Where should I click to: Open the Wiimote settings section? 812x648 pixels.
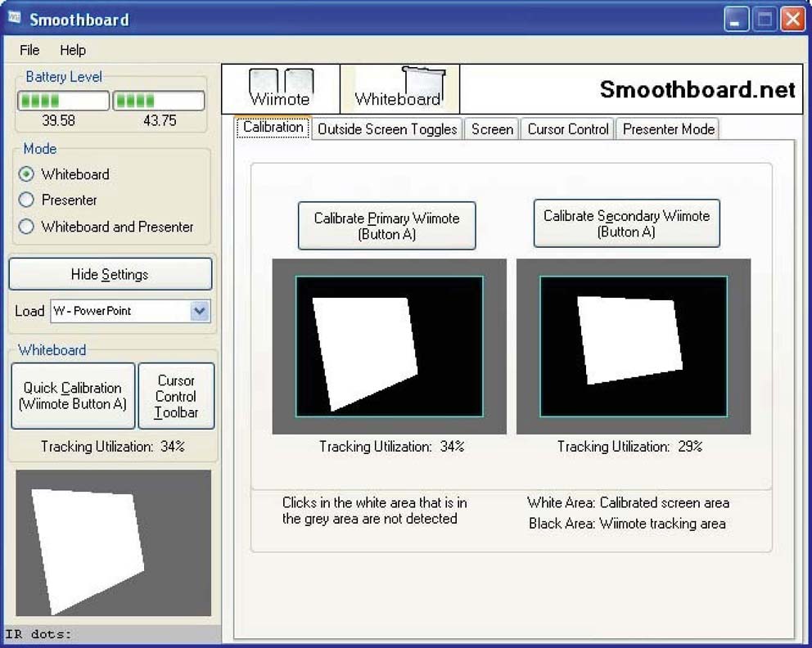coord(281,88)
